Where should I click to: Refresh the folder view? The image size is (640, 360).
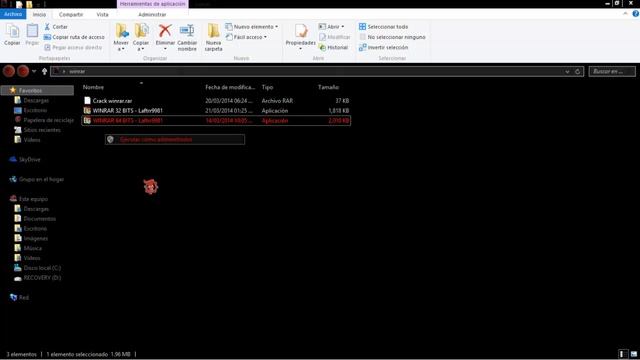click(578, 71)
